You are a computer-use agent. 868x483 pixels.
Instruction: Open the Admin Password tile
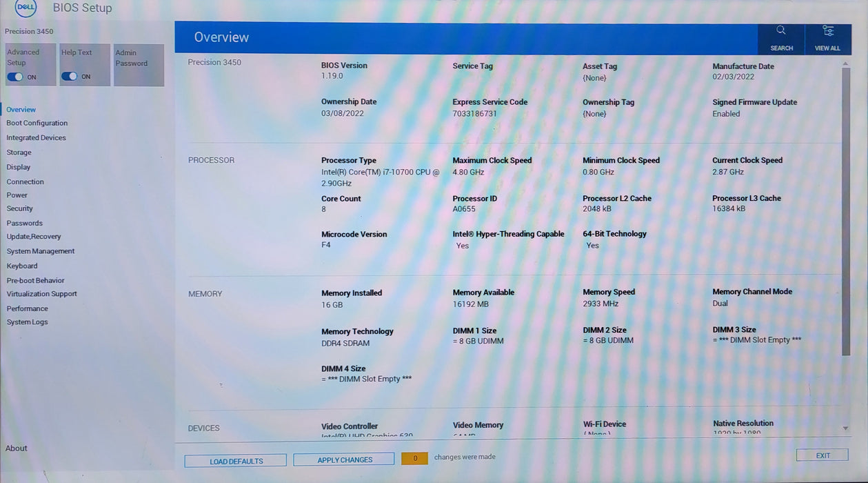(x=139, y=66)
